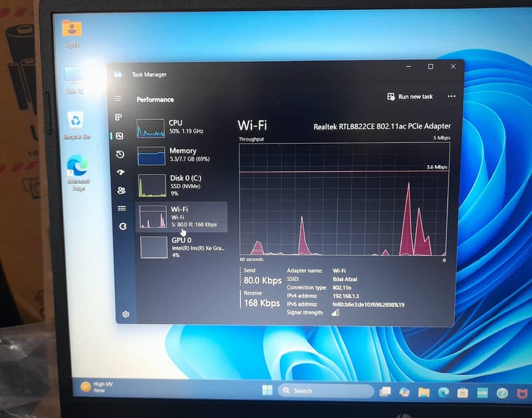Open File Explorer from the taskbar

point(424,392)
